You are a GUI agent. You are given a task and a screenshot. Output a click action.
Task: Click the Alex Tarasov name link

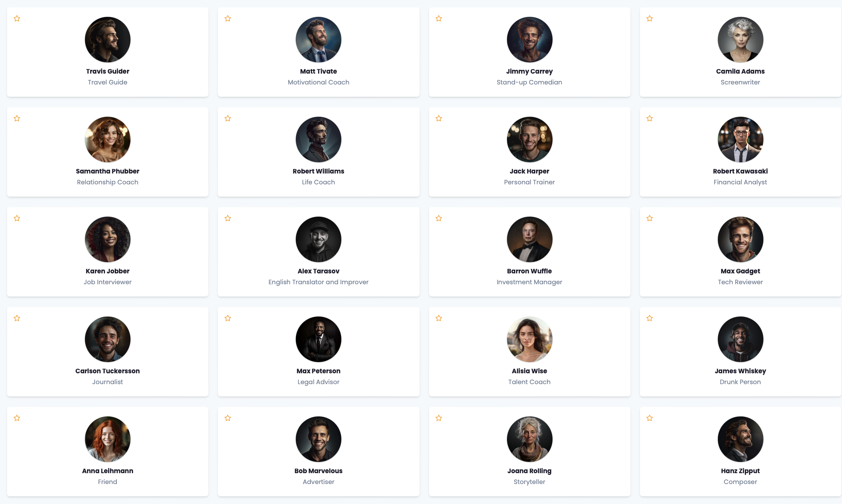318,271
